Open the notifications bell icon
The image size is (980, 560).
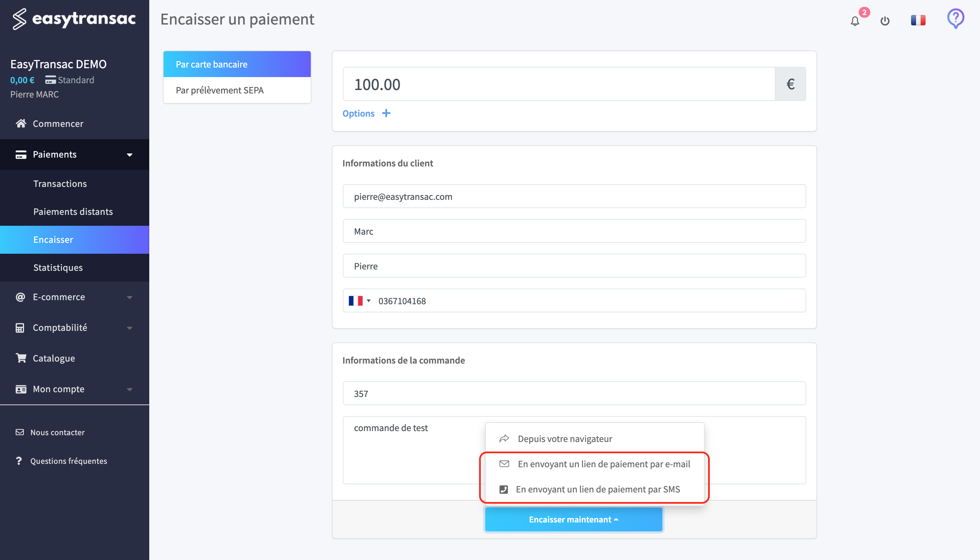click(855, 21)
